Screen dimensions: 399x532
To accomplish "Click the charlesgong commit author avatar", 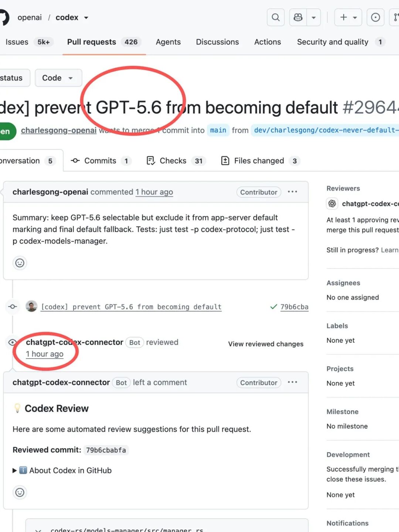I will [x=31, y=306].
